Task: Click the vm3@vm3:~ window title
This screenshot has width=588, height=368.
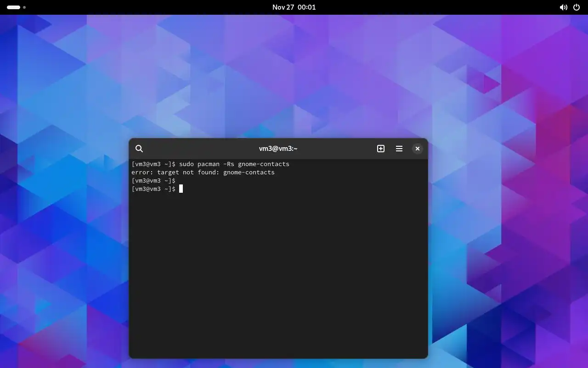Action: pyautogui.click(x=278, y=149)
